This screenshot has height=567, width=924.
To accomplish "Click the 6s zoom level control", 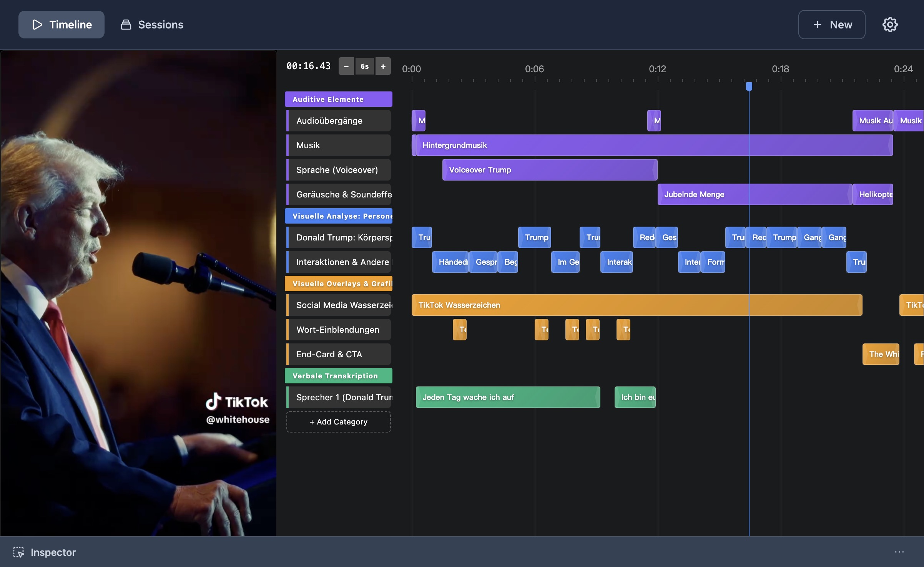I will point(364,66).
